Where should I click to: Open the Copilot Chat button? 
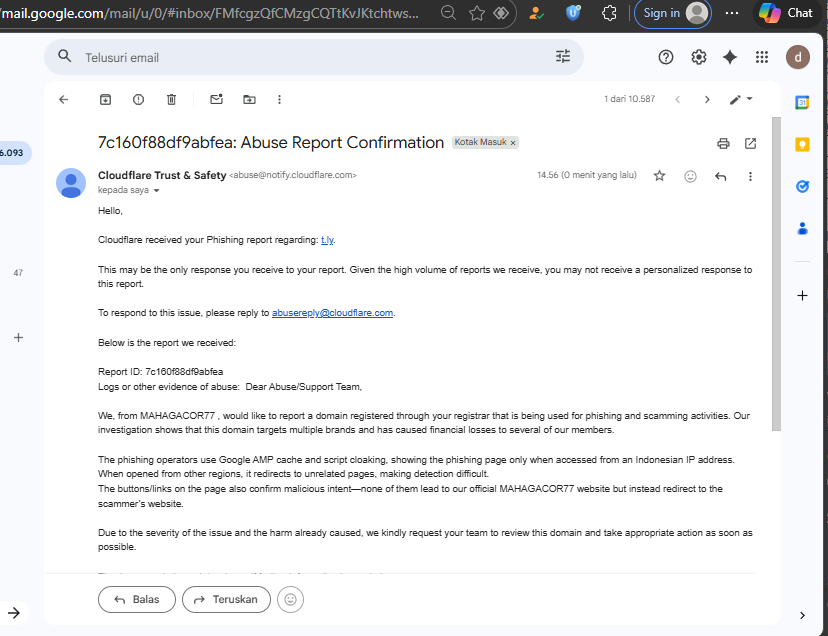click(x=786, y=13)
